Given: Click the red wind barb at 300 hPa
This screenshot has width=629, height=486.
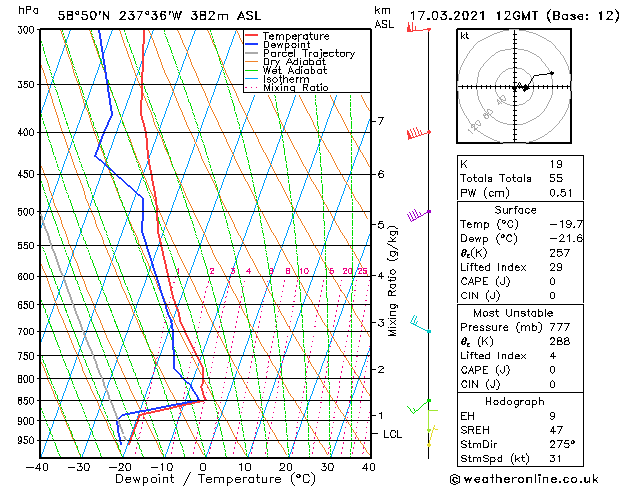Looking at the screenshot, I should [418, 28].
